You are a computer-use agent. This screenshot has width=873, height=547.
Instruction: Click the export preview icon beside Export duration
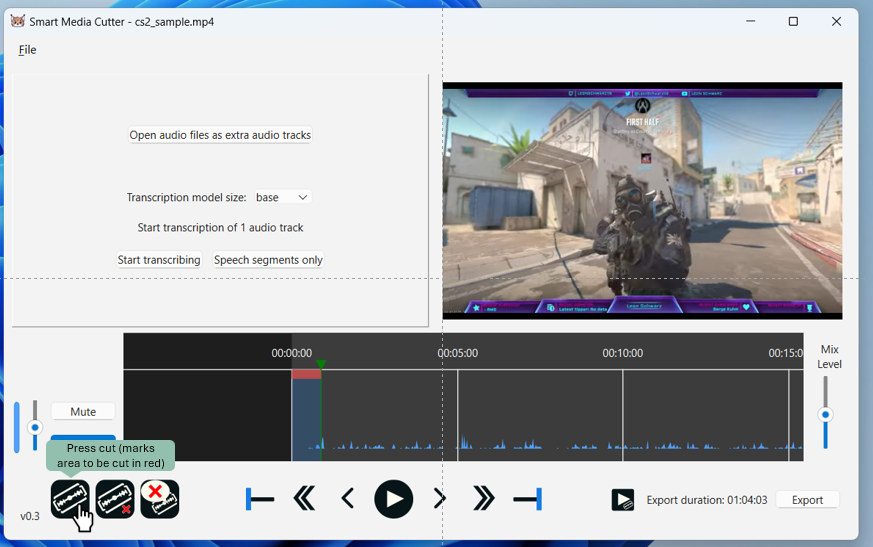point(623,500)
